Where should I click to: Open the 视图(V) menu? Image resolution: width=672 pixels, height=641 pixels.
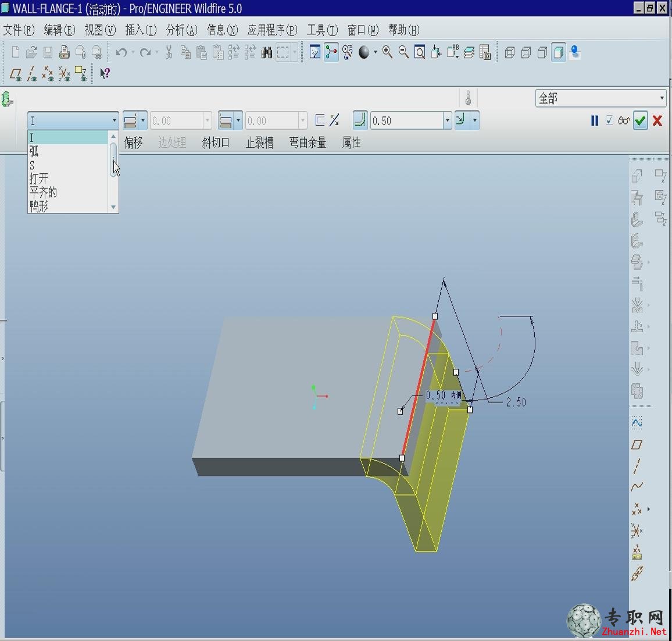coord(101,30)
